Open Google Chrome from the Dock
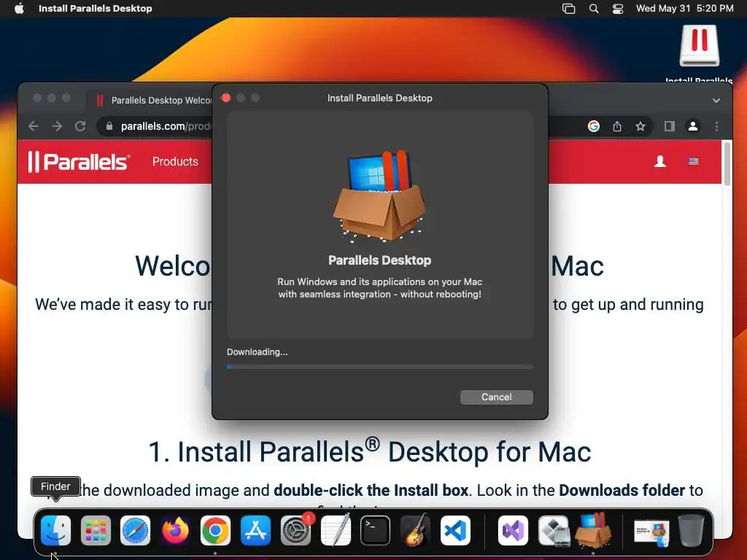The height and width of the screenshot is (560, 747). coord(215,531)
